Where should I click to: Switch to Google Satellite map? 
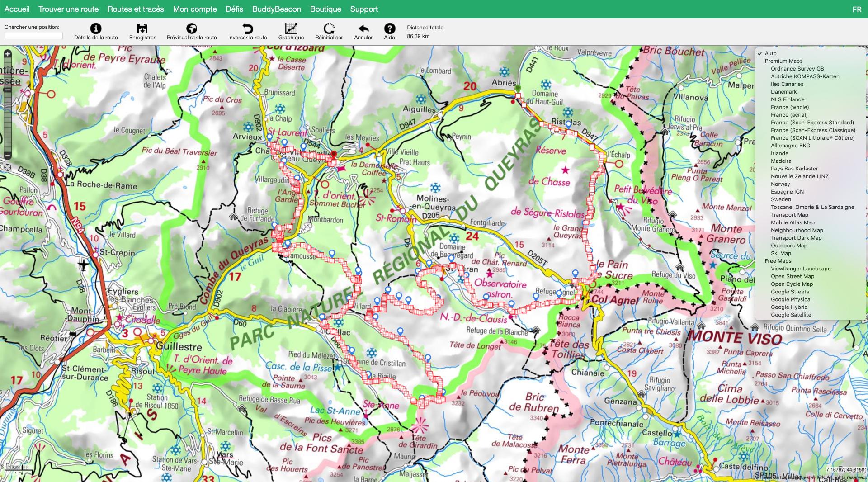pyautogui.click(x=791, y=315)
